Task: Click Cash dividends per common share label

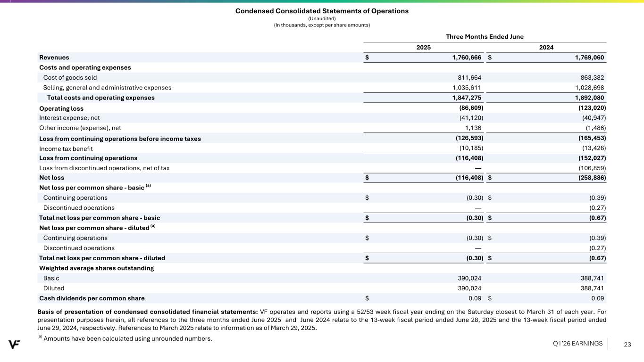Action: [92, 298]
